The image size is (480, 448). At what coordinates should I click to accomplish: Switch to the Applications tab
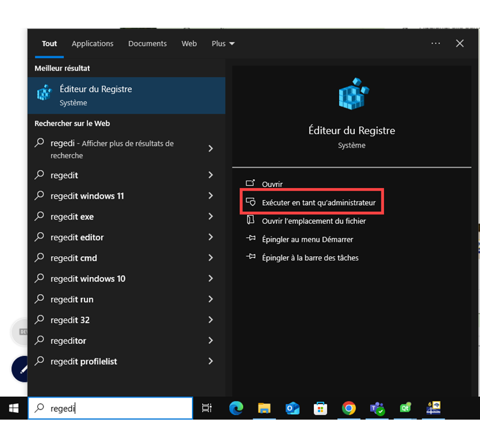(x=92, y=44)
